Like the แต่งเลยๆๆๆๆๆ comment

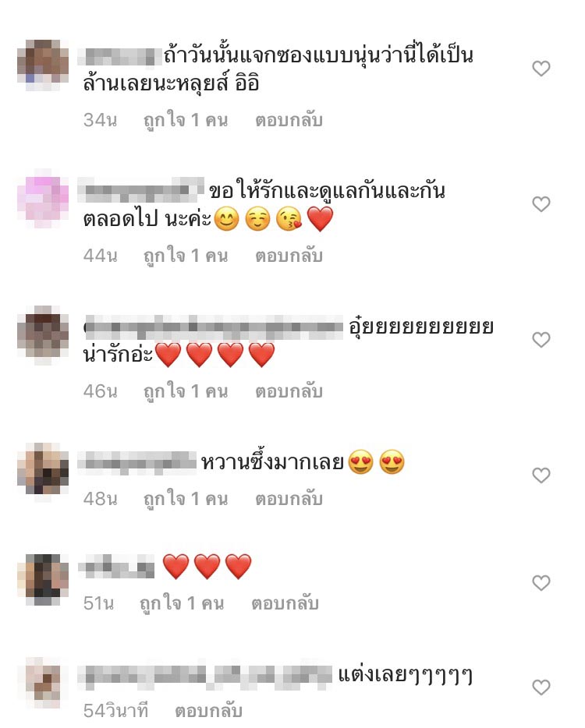[541, 687]
